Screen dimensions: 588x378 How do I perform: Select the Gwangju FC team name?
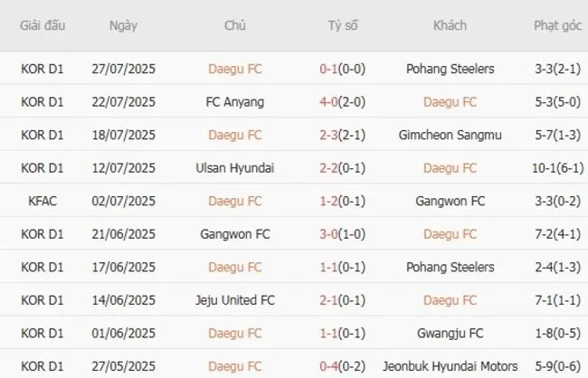450,334
